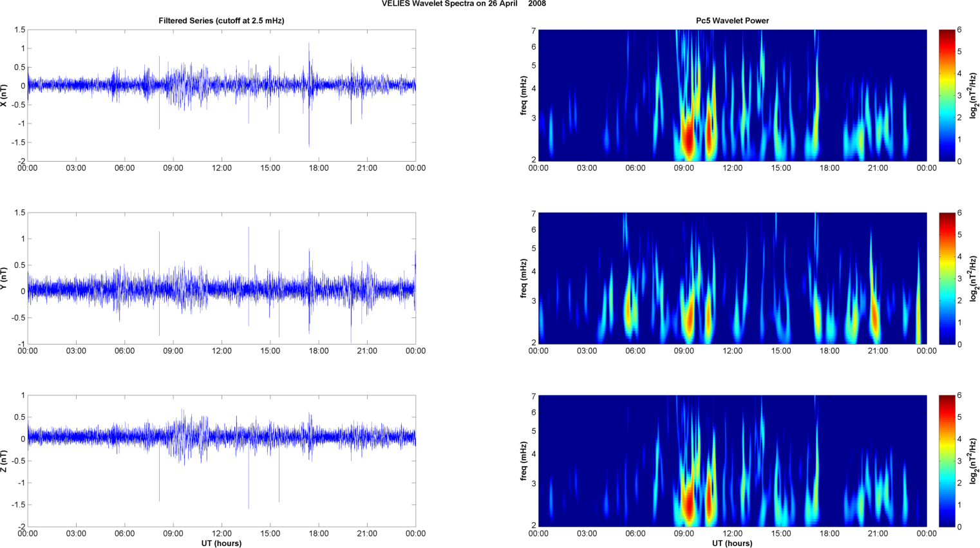Click the Y component filtered time series plot
Screen dimensions: 980x548
pyautogui.click(x=221, y=278)
